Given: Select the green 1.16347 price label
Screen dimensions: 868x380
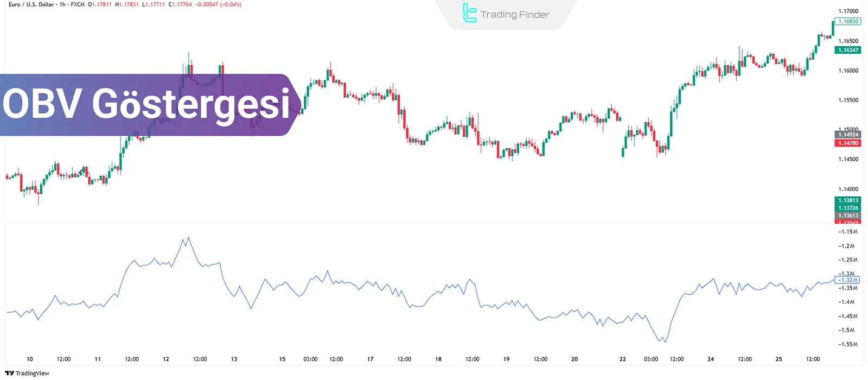Looking at the screenshot, I should click(848, 50).
